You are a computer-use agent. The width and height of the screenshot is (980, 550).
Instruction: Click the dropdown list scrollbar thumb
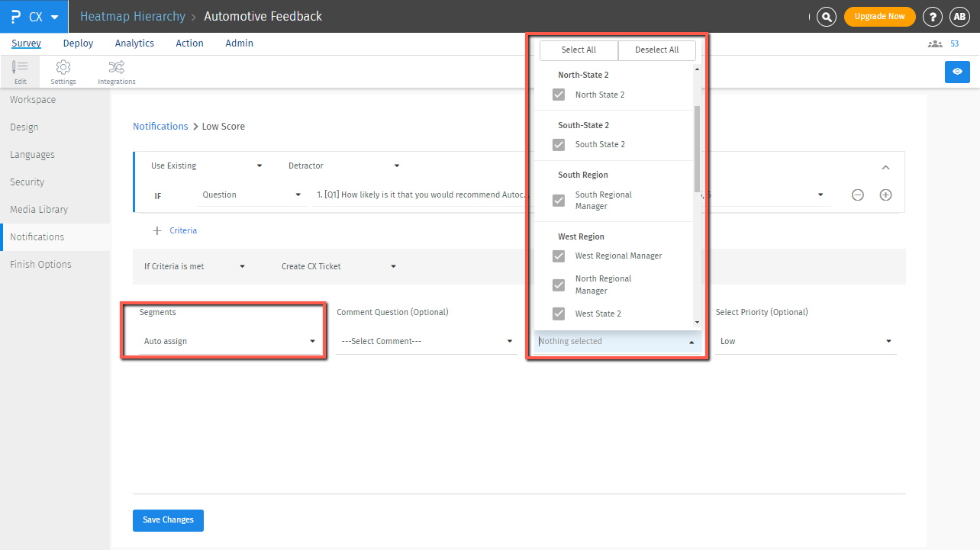pyautogui.click(x=697, y=149)
